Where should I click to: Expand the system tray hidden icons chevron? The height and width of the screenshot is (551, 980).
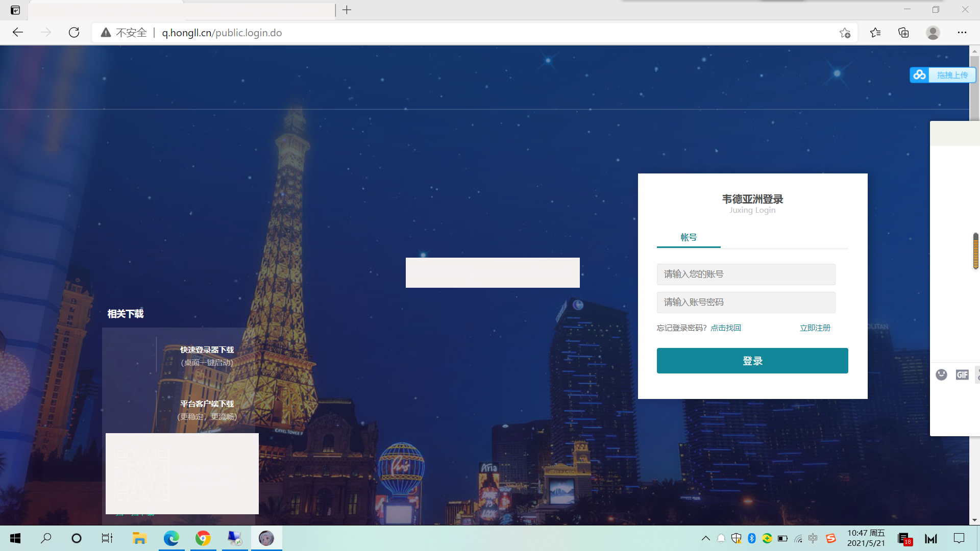(706, 538)
